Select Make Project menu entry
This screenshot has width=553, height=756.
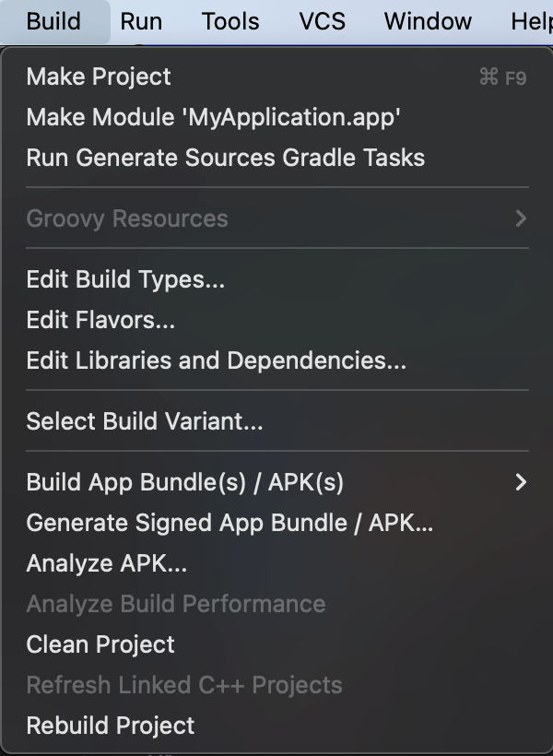[276, 77]
